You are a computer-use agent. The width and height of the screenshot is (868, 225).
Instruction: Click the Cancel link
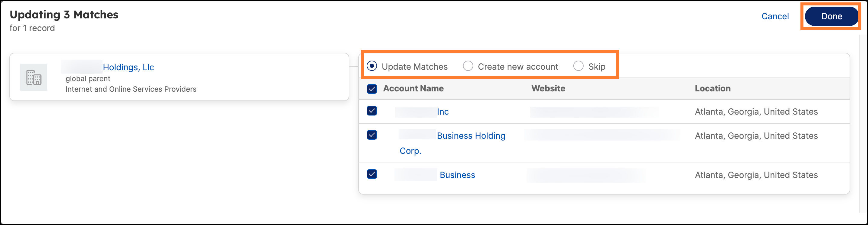point(775,16)
